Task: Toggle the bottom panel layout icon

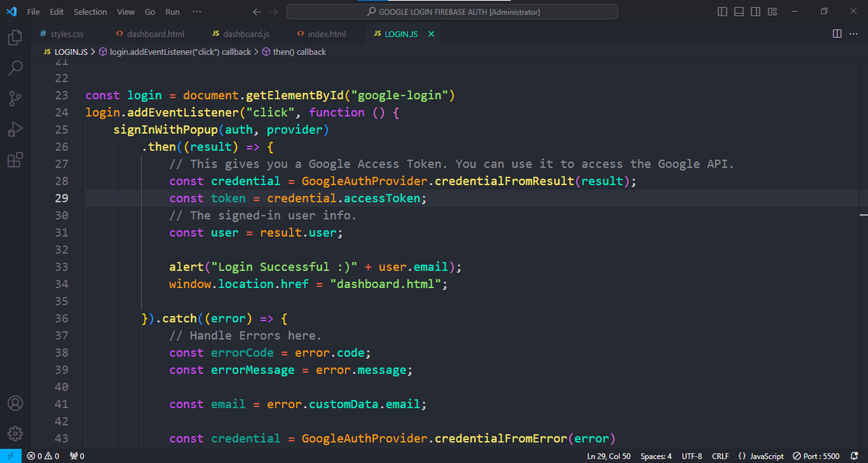Action: [x=740, y=12]
